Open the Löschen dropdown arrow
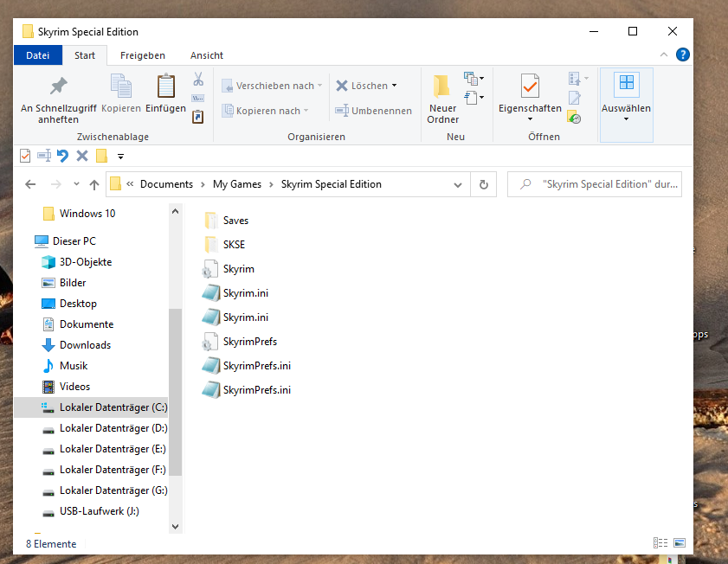728x564 pixels. click(395, 86)
